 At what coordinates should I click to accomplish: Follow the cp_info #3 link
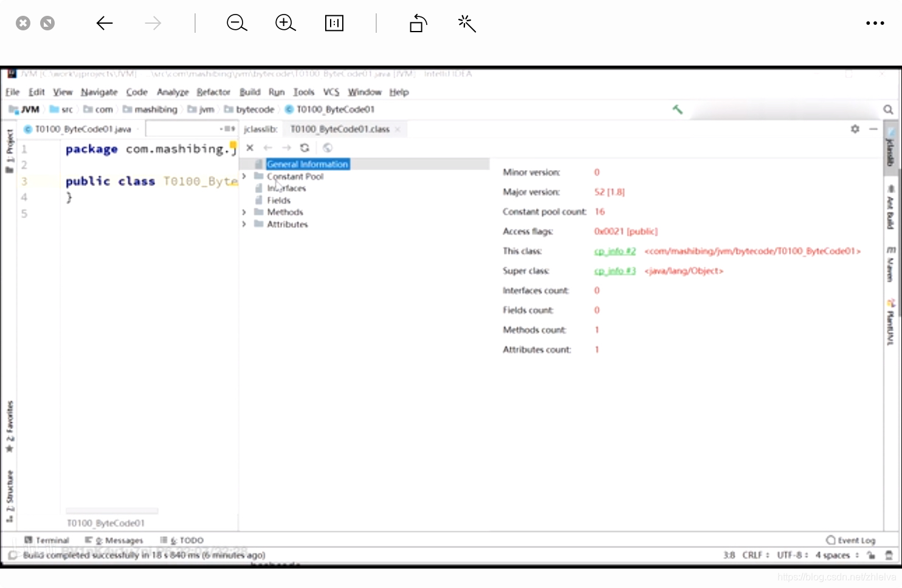point(615,271)
